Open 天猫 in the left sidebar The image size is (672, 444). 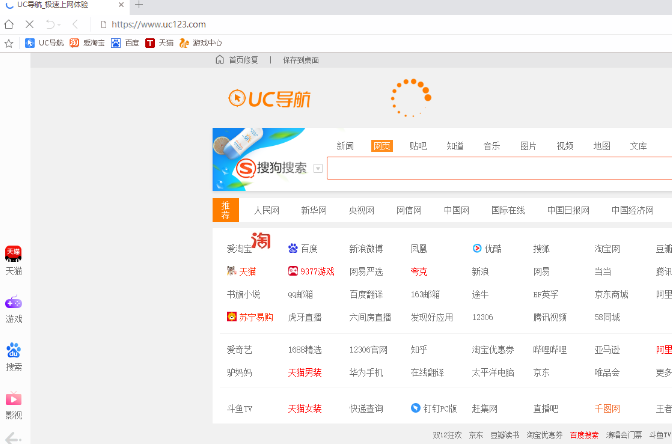click(14, 260)
